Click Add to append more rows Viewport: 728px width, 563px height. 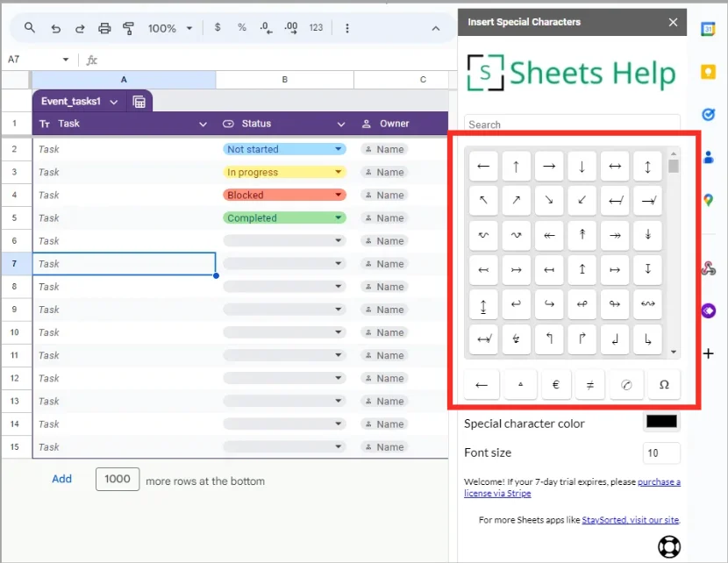61,479
